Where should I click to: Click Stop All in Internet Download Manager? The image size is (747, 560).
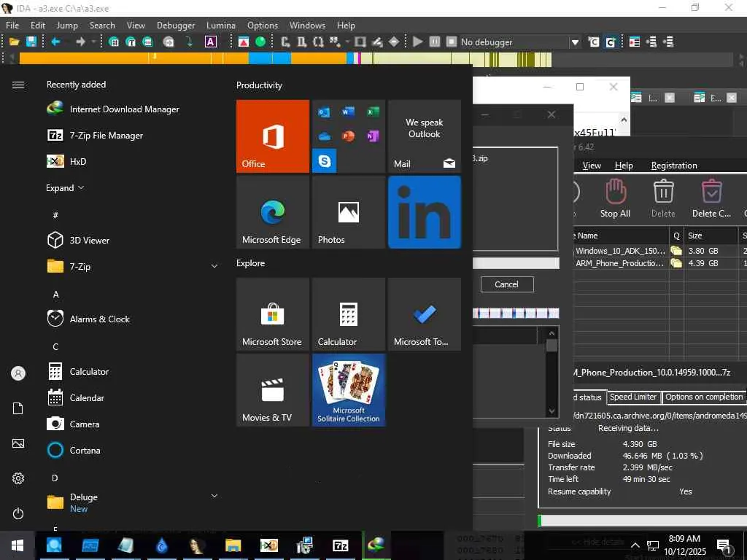[x=615, y=198]
